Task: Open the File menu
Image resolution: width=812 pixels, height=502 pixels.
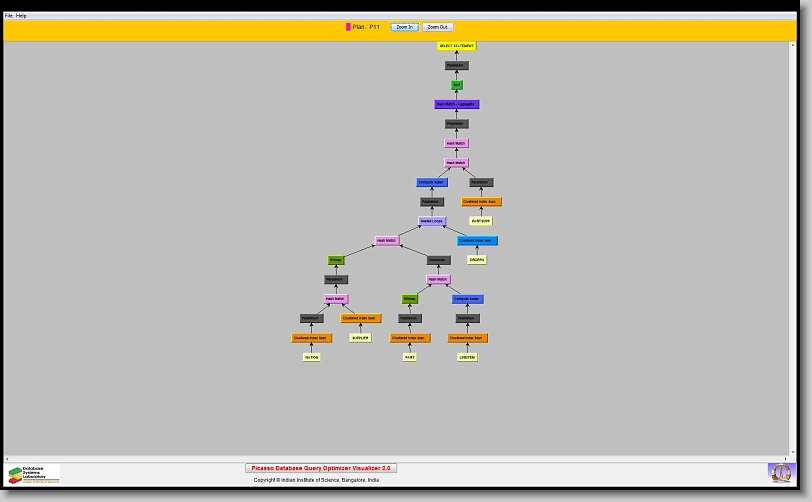Action: pyautogui.click(x=9, y=16)
